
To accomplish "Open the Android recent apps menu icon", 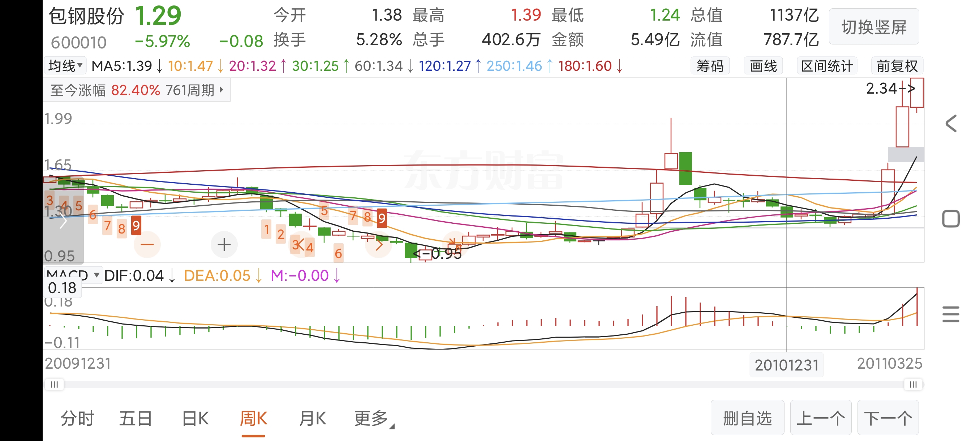I will pos(951,314).
